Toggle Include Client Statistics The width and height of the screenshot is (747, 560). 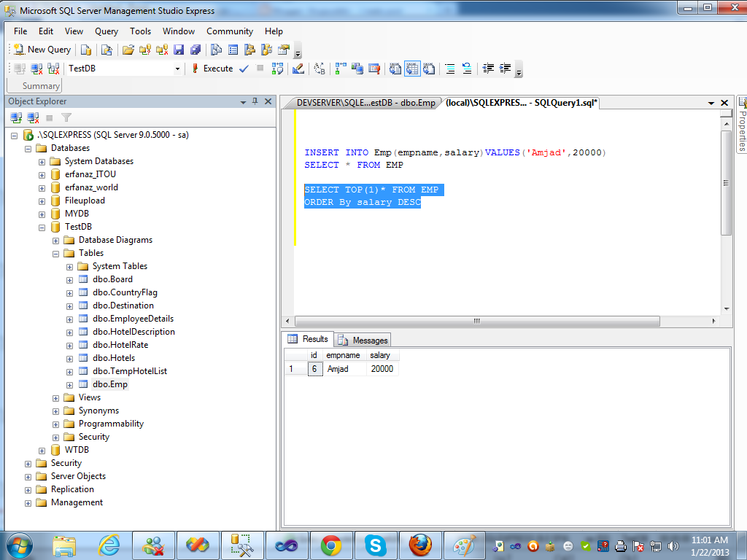(357, 69)
